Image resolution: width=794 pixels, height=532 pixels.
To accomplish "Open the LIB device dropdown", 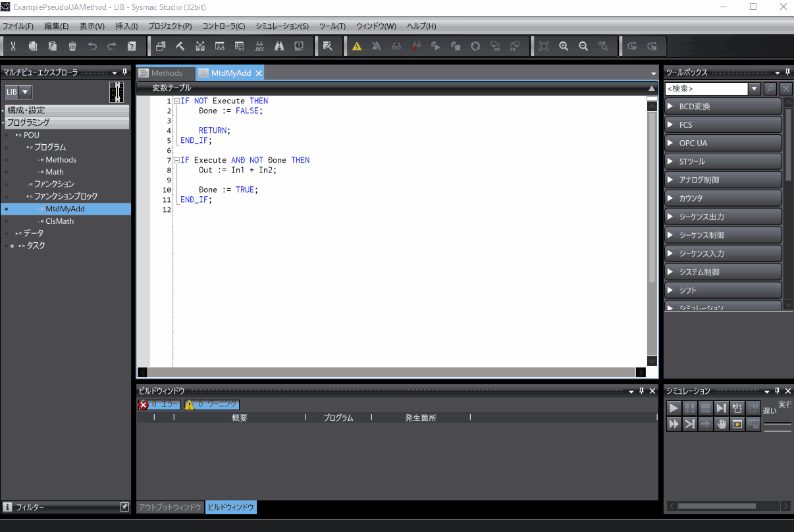I will (x=25, y=92).
